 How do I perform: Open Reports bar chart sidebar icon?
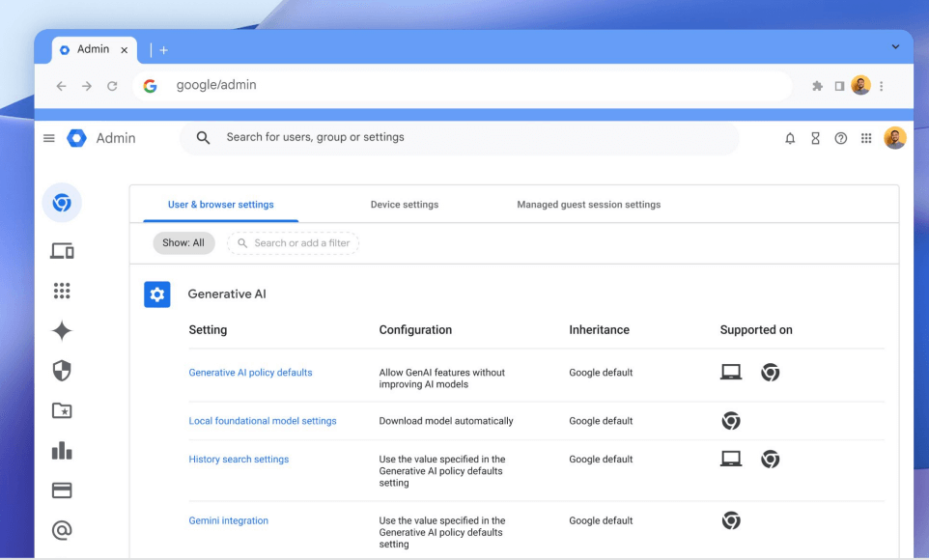[x=62, y=451]
